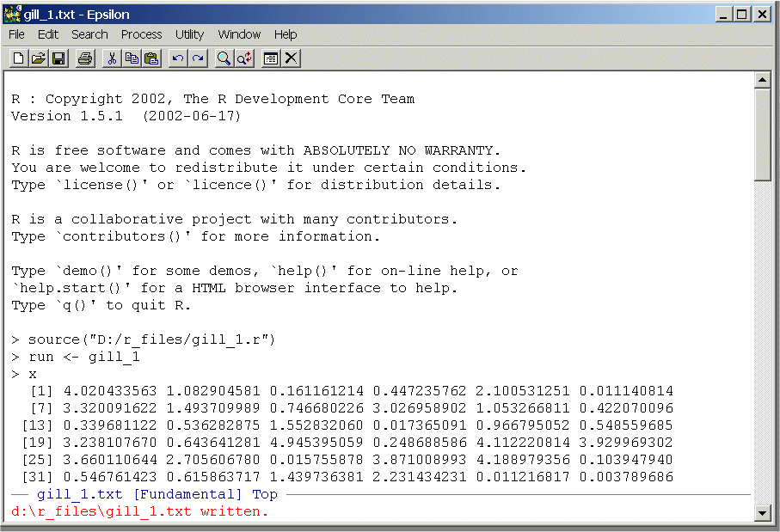Screen dimensions: 780x532
Task: Click the Copy toolbar icon
Action: pyautogui.click(x=132, y=58)
